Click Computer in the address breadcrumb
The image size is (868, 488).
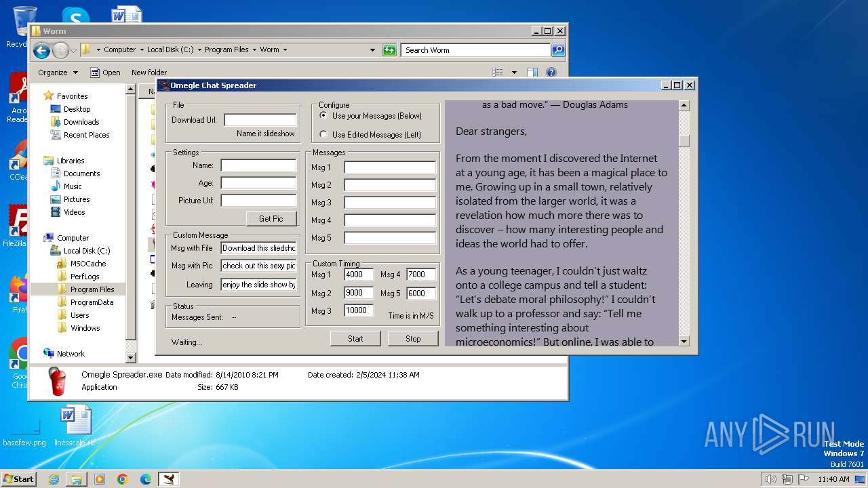pos(120,50)
